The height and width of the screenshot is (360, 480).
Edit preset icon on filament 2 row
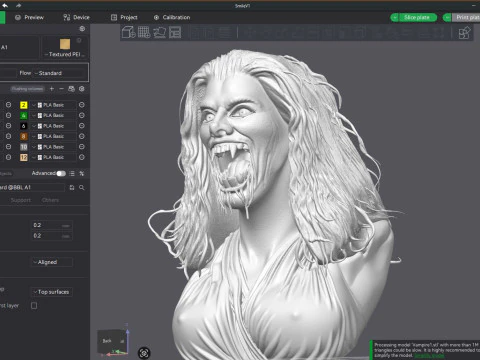click(82, 105)
